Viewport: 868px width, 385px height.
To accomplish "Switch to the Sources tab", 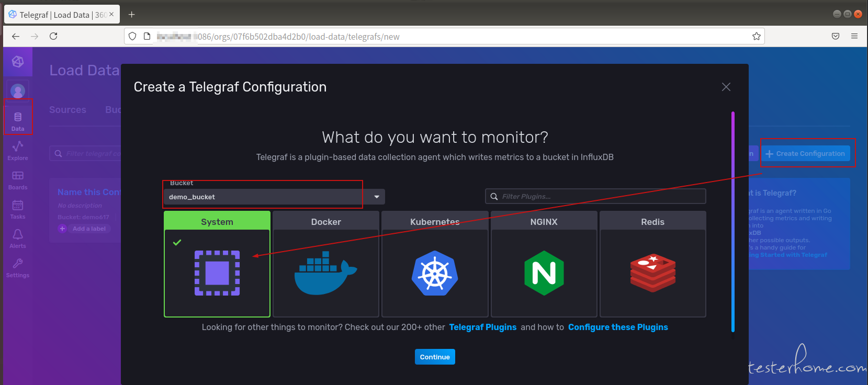I will coord(67,109).
